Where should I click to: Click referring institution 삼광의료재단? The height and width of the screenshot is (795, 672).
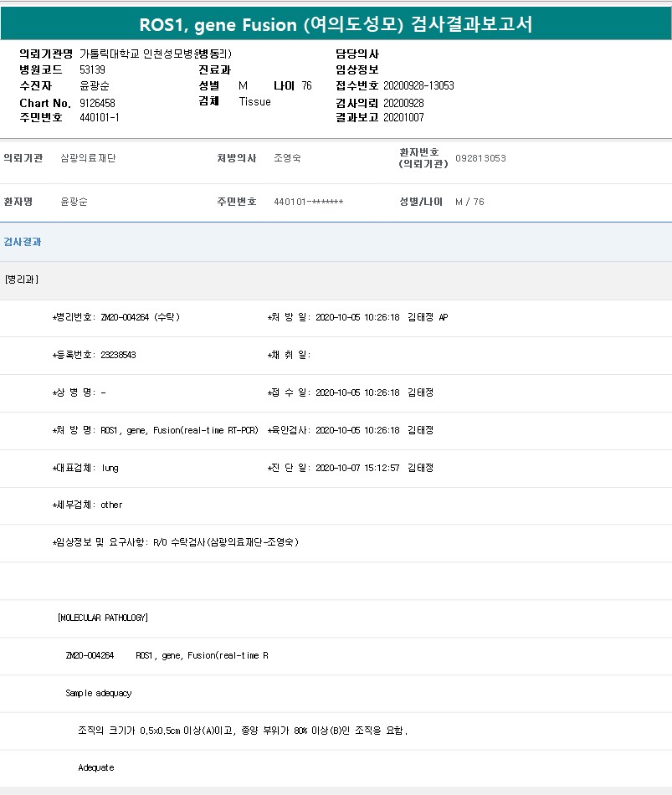89,158
